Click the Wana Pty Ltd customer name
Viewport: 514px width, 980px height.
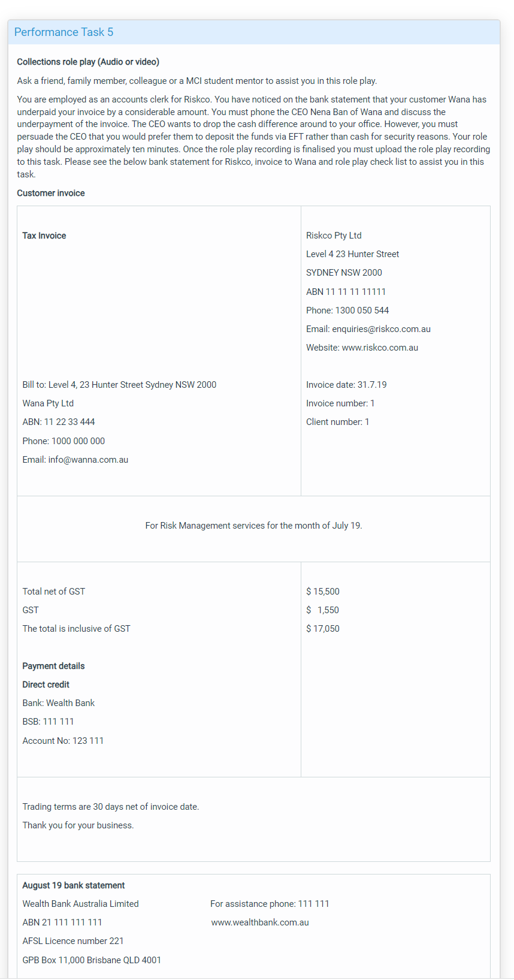[48, 403]
